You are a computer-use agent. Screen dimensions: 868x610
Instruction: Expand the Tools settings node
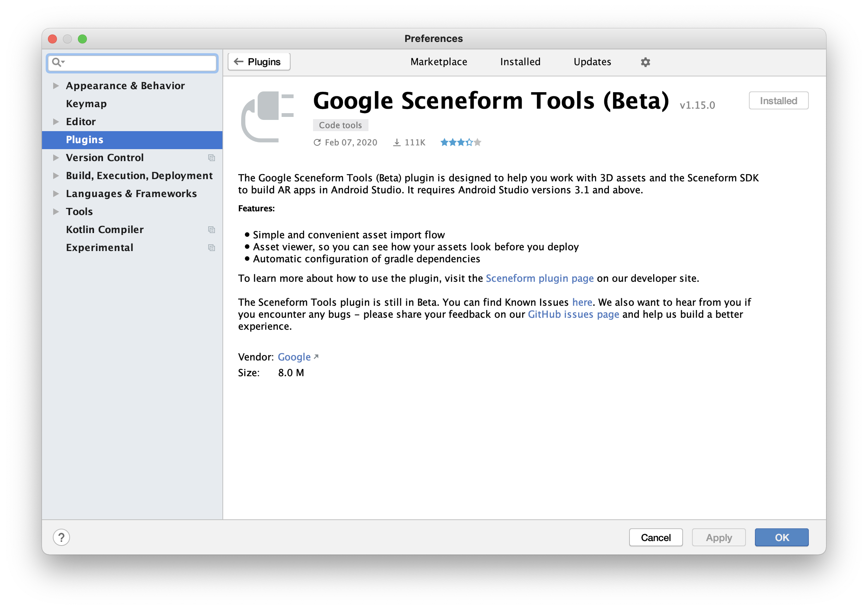point(56,211)
